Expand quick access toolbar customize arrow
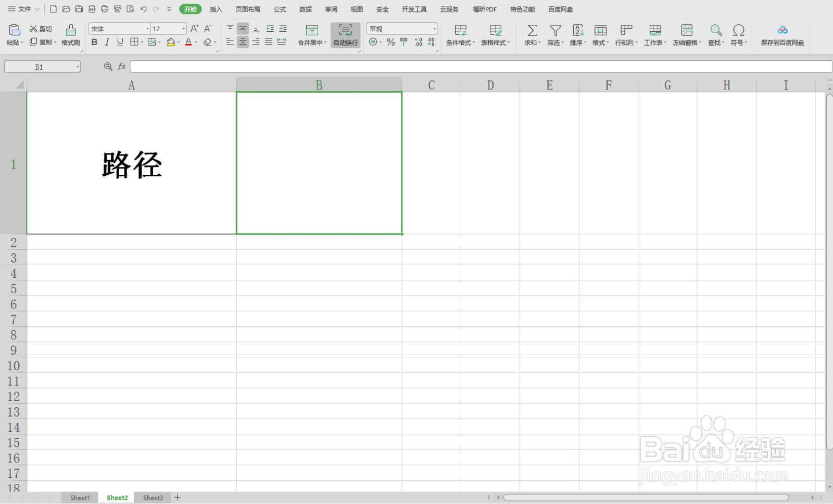Image resolution: width=833 pixels, height=504 pixels. 169,9
